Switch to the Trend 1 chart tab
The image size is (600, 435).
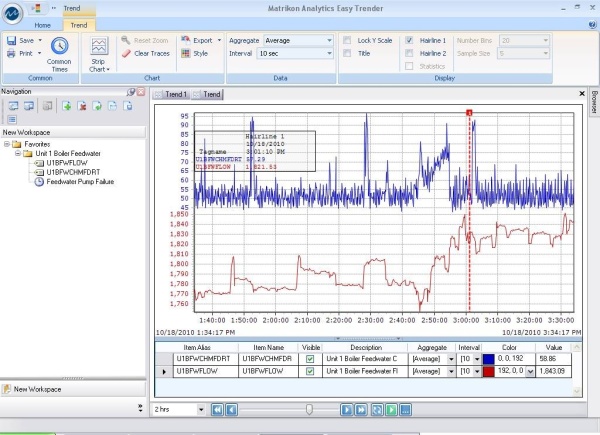click(172, 94)
